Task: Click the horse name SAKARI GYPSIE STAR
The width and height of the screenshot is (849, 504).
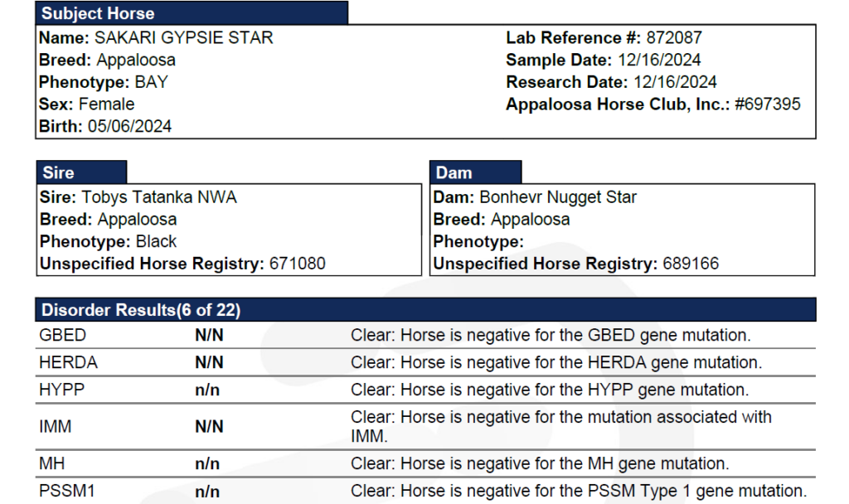Action: [183, 38]
